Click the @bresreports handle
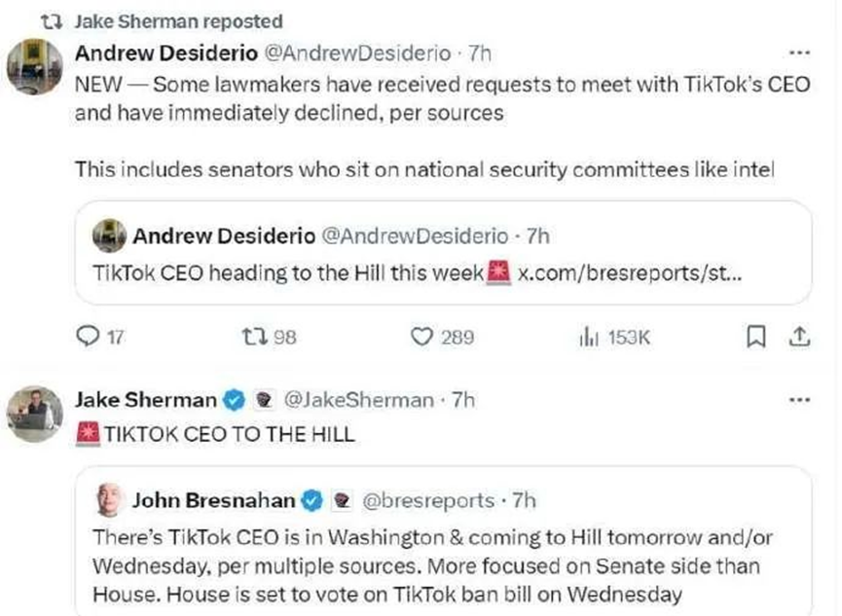This screenshot has width=842, height=616. tap(428, 501)
